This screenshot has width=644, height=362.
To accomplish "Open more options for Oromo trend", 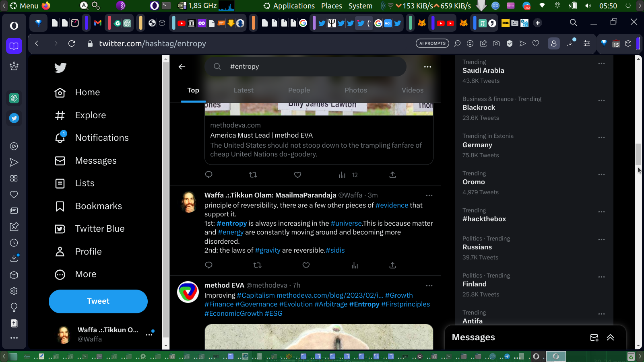I will point(601,175).
